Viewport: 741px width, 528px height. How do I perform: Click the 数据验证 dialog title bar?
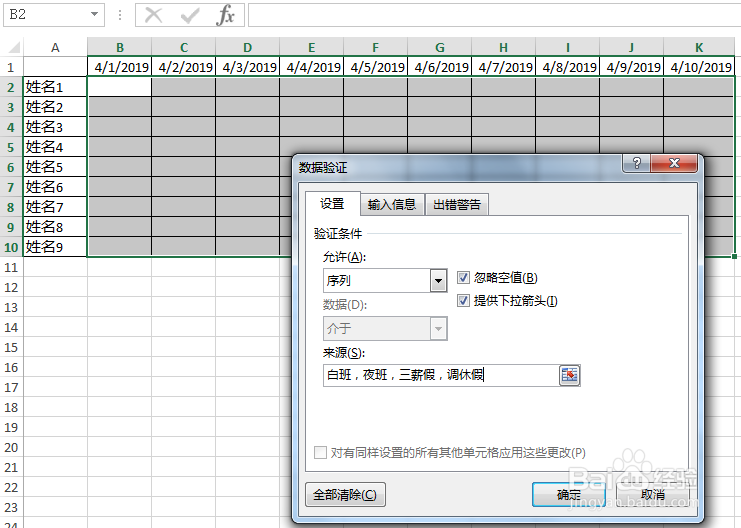click(x=458, y=166)
